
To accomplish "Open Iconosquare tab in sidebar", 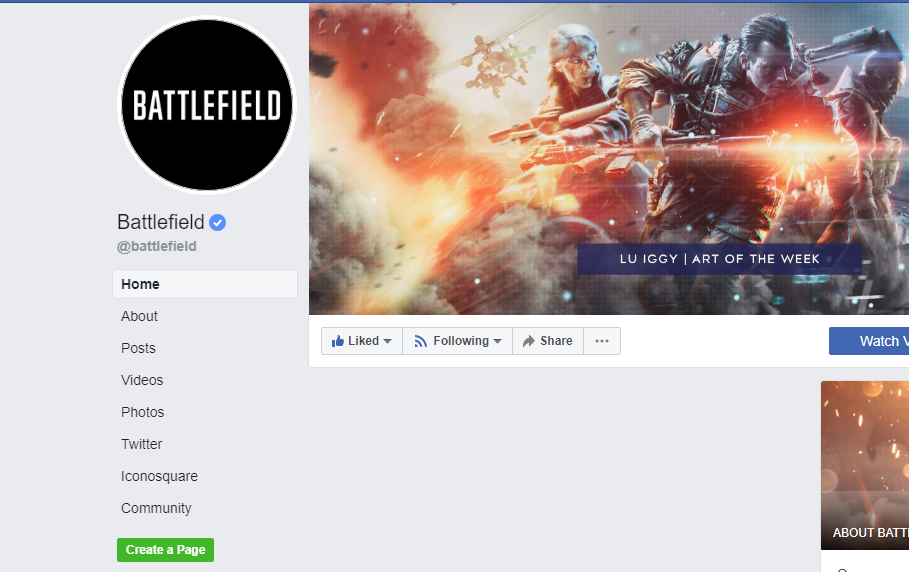I will click(159, 476).
